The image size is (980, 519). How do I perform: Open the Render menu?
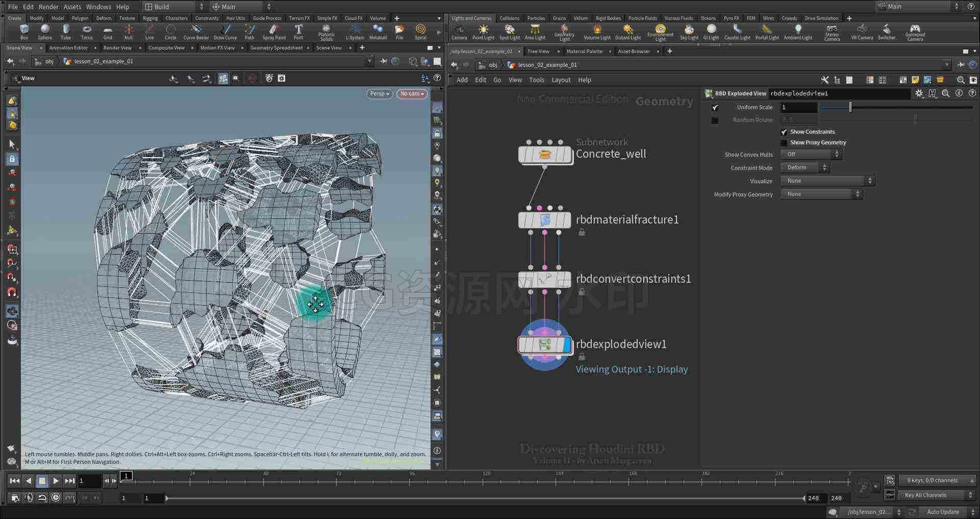[x=48, y=7]
